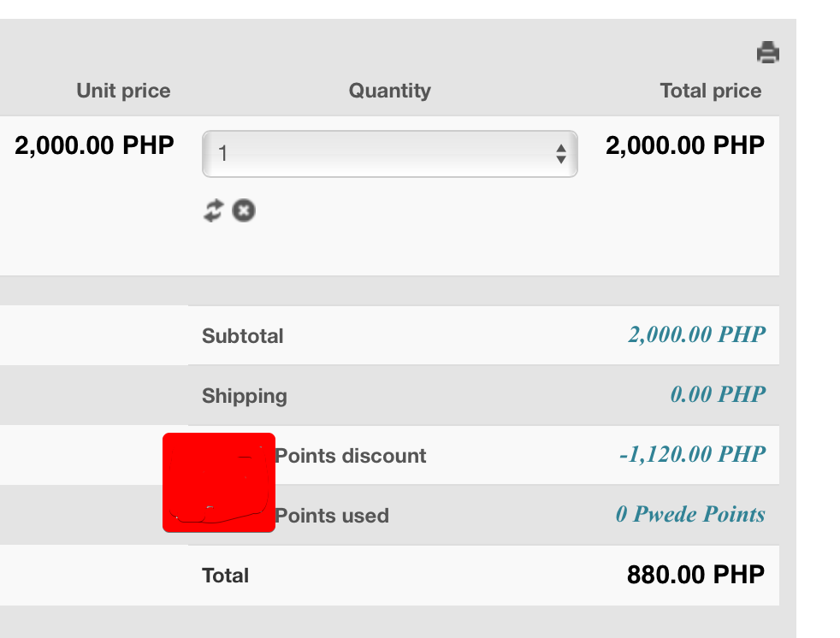The width and height of the screenshot is (840, 638).
Task: Click the printer icon
Action: coord(768,53)
